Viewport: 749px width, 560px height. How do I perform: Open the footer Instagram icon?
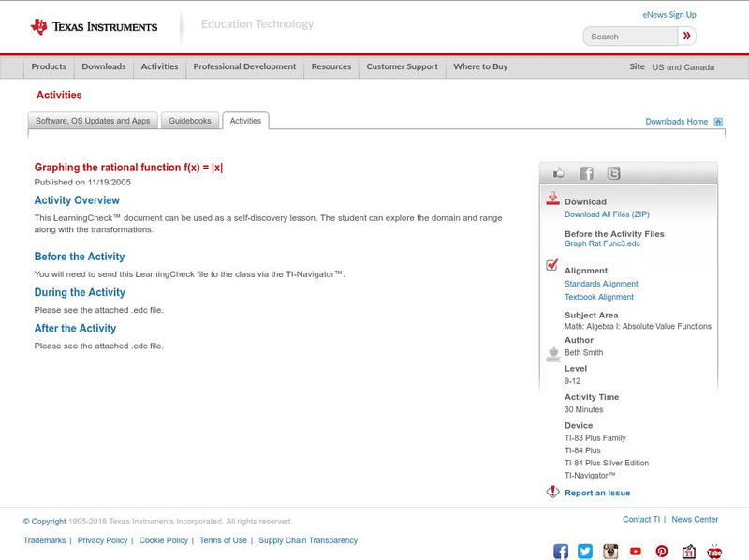(x=610, y=551)
